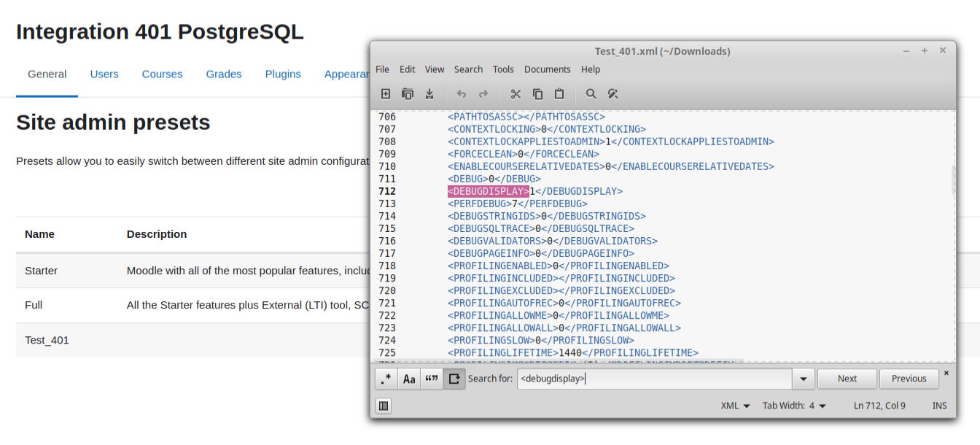Open the File menu
Image resolution: width=980 pixels, height=445 pixels.
tap(382, 69)
